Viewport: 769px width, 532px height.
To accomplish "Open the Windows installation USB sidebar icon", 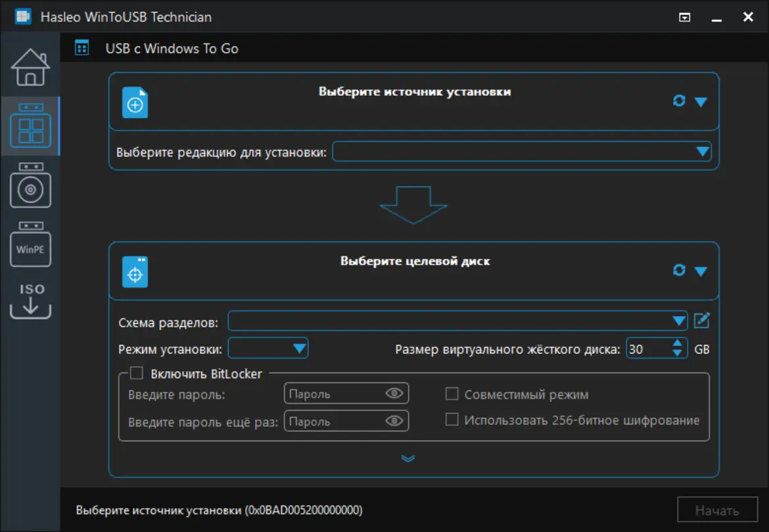I will (30, 187).
